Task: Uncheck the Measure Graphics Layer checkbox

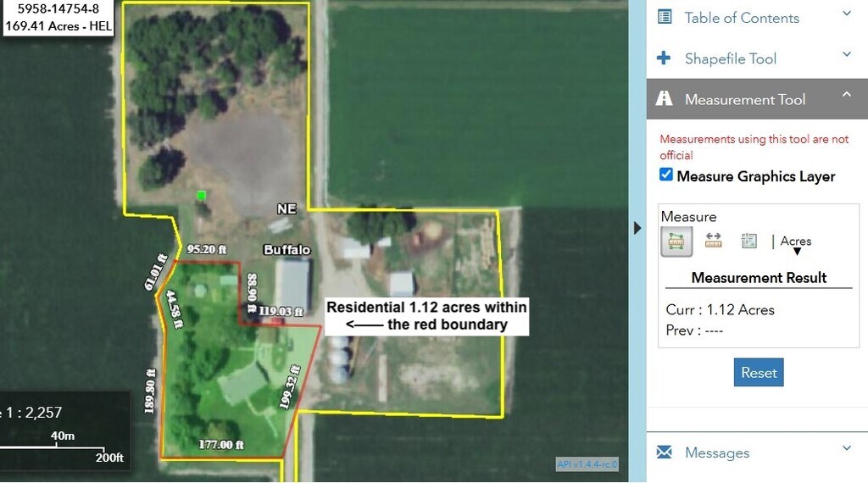Action: click(x=666, y=175)
